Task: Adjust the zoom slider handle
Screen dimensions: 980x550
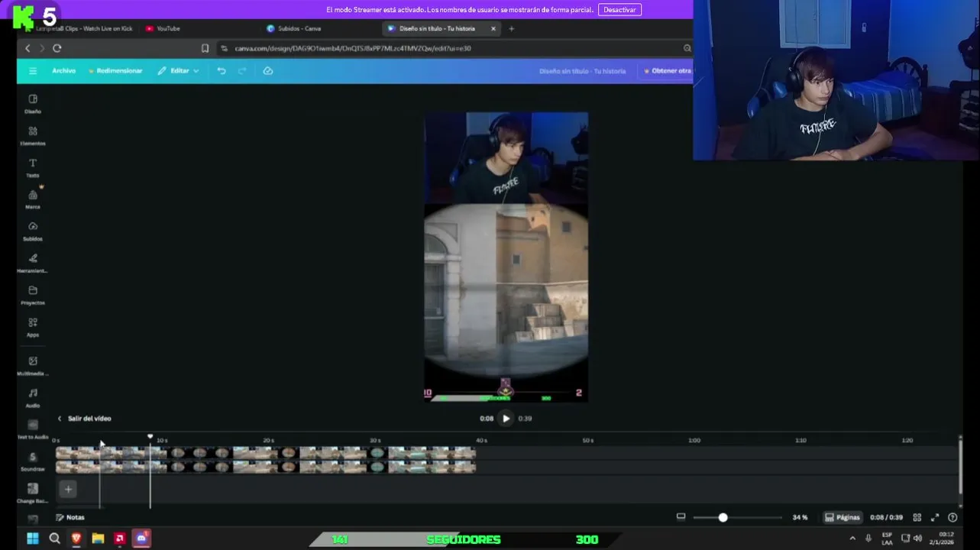Action: (x=723, y=517)
